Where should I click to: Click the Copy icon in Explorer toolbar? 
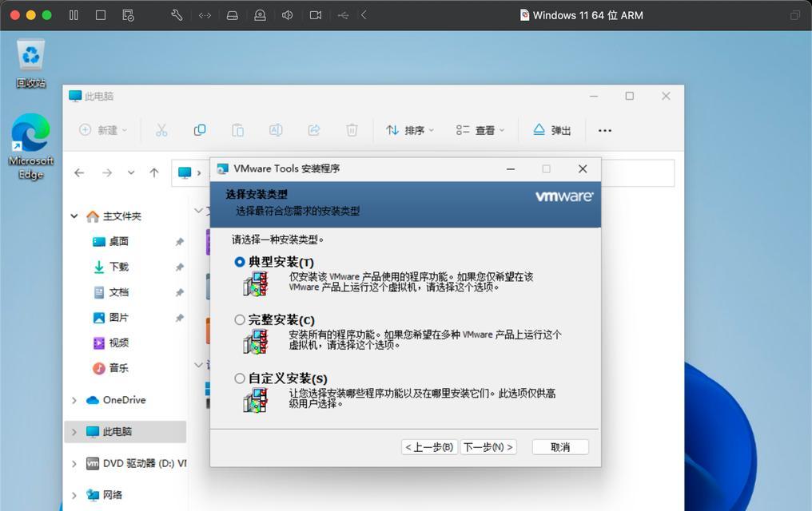click(x=200, y=130)
